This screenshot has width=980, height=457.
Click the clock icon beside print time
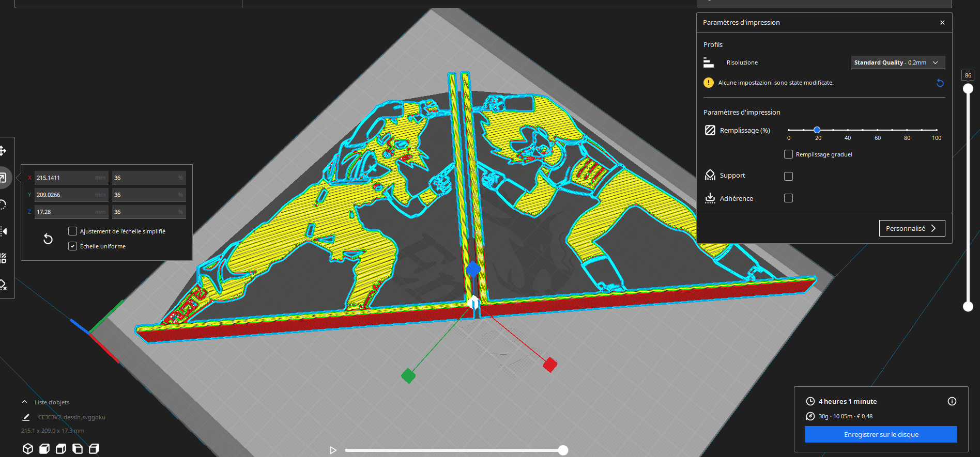click(810, 401)
